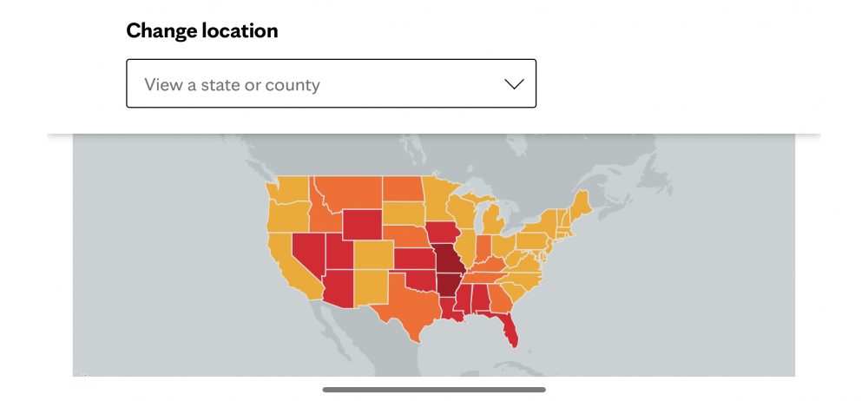This screenshot has height=401, width=868.
Task: Select Arizona on the map
Action: tap(338, 287)
